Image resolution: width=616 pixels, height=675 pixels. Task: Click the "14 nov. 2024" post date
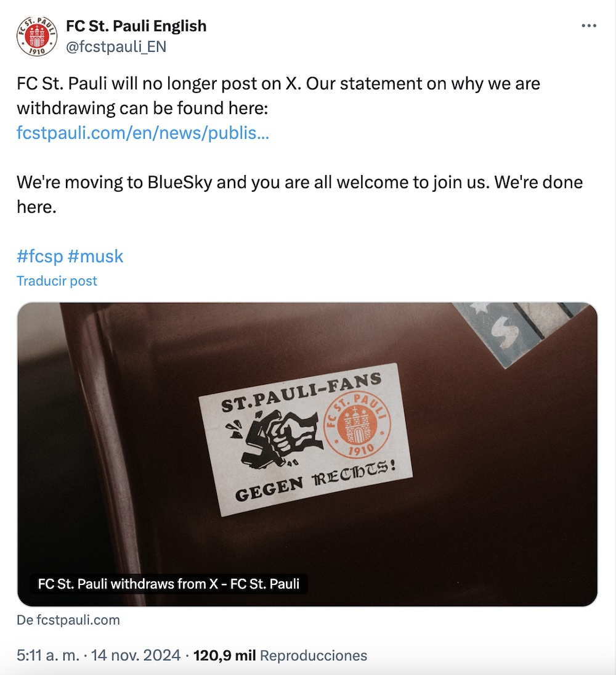[x=136, y=655]
